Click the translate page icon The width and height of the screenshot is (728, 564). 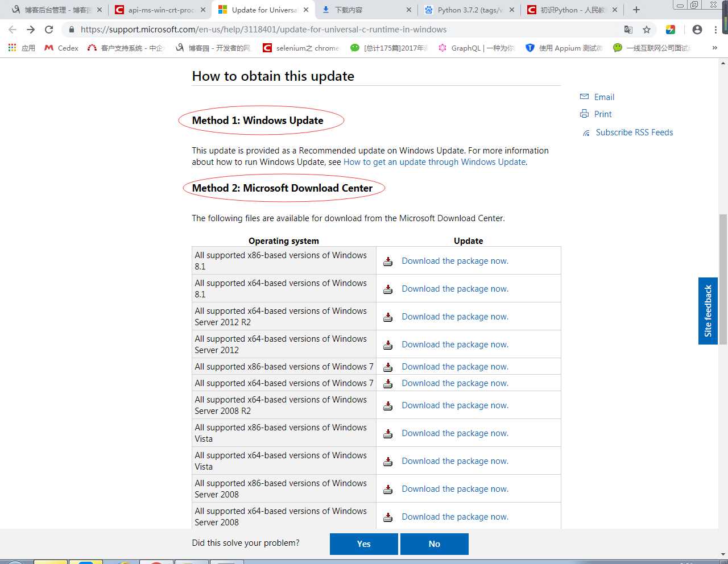coord(628,30)
